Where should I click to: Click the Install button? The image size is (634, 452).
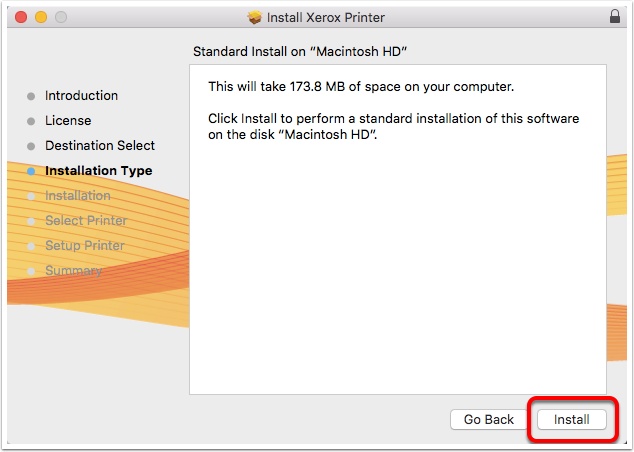[571, 419]
